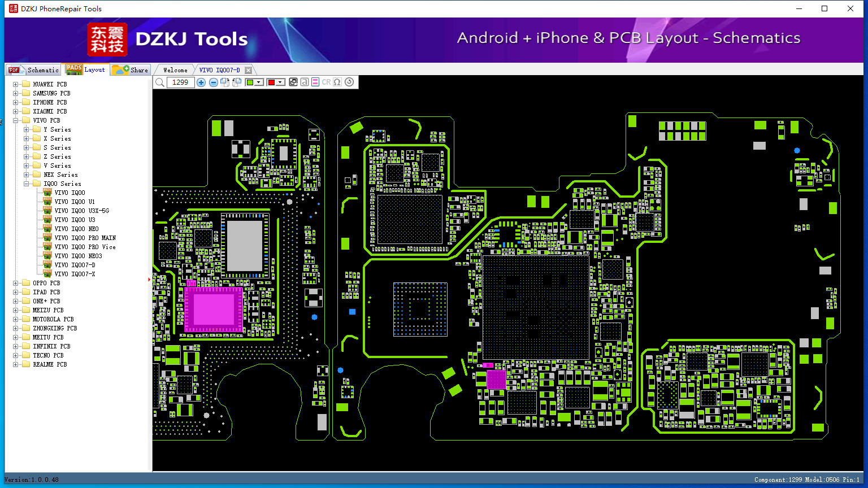Click the DZKJ red logo in banner
Image resolution: width=868 pixels, height=488 pixels.
pos(107,40)
